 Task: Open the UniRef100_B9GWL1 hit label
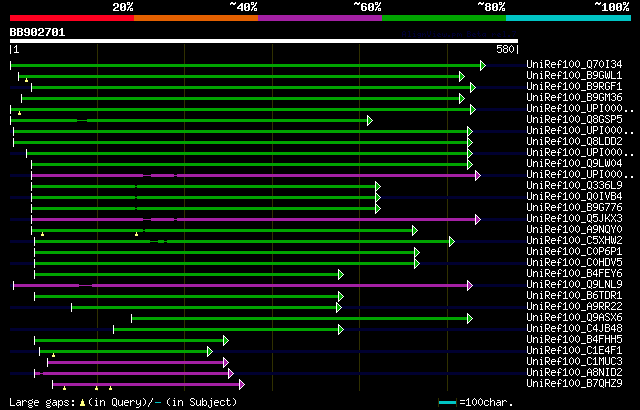coord(574,75)
